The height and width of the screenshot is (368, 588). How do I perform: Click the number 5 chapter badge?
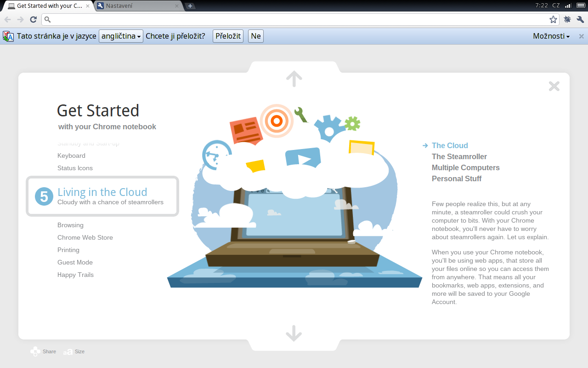[44, 196]
